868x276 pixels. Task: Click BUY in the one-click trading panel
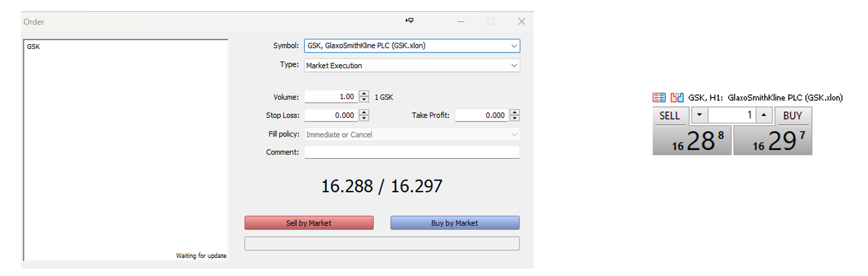(x=792, y=116)
